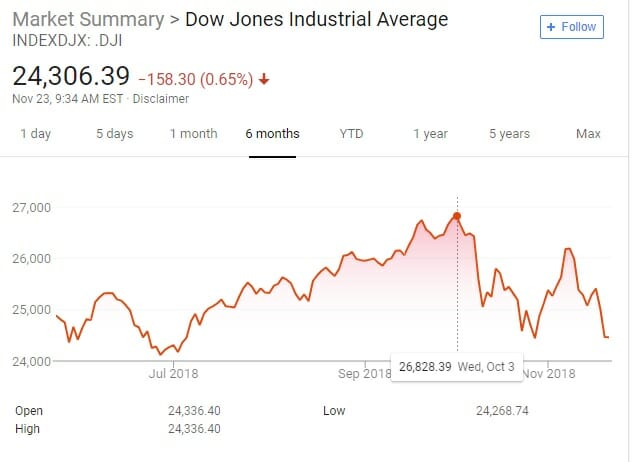The image size is (632, 462).
Task: Show the 1 month chart view
Action: (193, 134)
